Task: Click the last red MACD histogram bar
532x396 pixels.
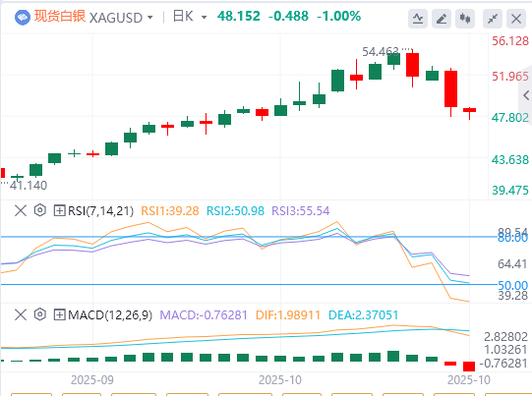Action: [x=469, y=367]
